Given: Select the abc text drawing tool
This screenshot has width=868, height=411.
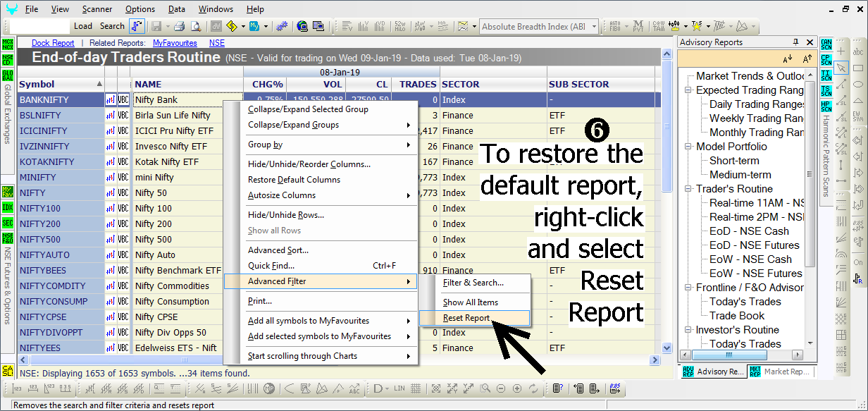Looking at the screenshot, I should point(858,52).
